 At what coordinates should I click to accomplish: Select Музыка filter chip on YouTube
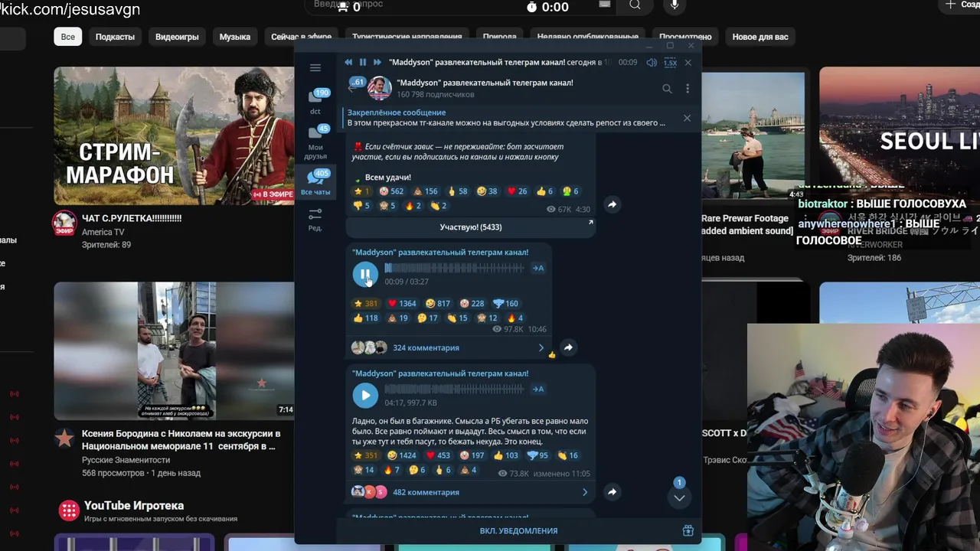pos(235,37)
